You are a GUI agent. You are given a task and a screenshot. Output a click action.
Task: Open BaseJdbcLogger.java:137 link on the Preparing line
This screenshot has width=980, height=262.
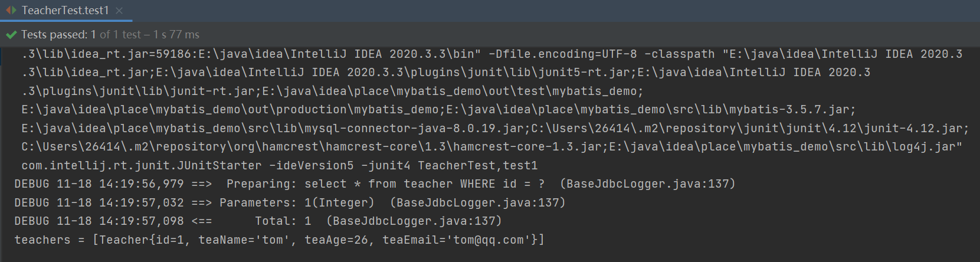tap(647, 184)
